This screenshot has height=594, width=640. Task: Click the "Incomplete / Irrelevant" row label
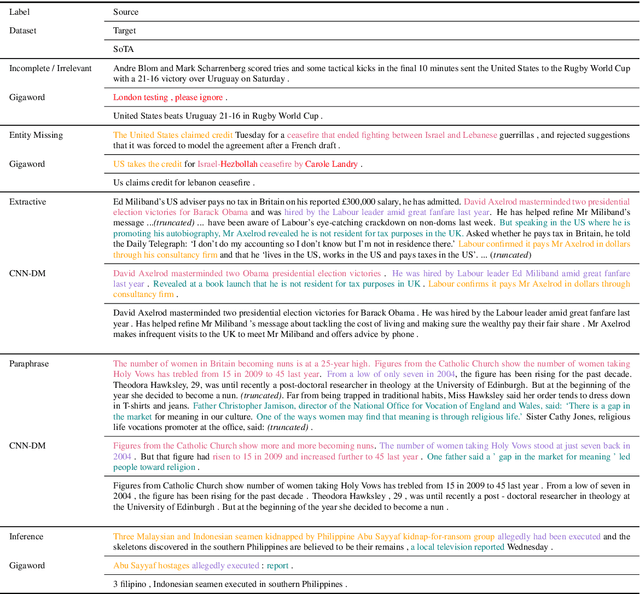54,68
